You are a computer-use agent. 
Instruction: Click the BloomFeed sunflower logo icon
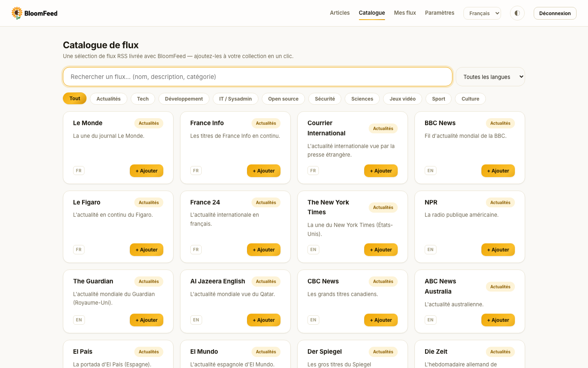pos(17,13)
